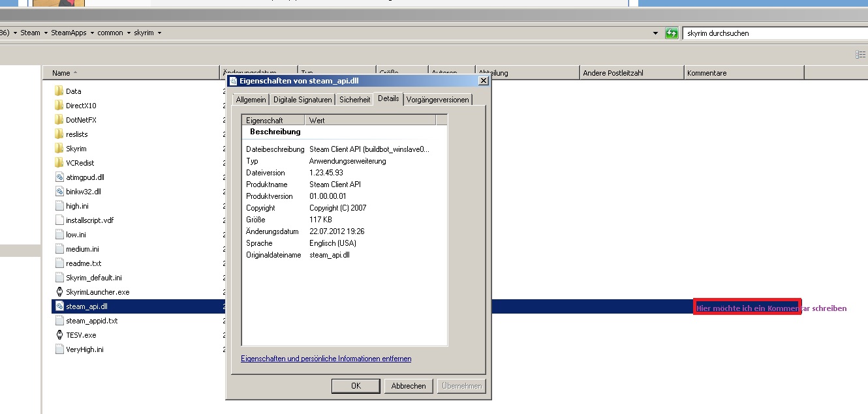Expand the Steam breadcrumb arrow
The width and height of the screenshot is (868, 414).
click(x=46, y=33)
